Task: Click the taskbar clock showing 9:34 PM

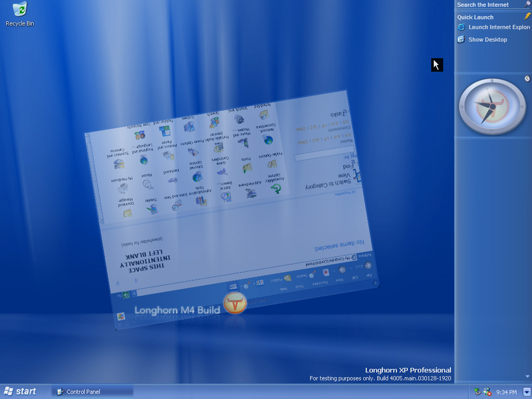Action: [x=507, y=392]
